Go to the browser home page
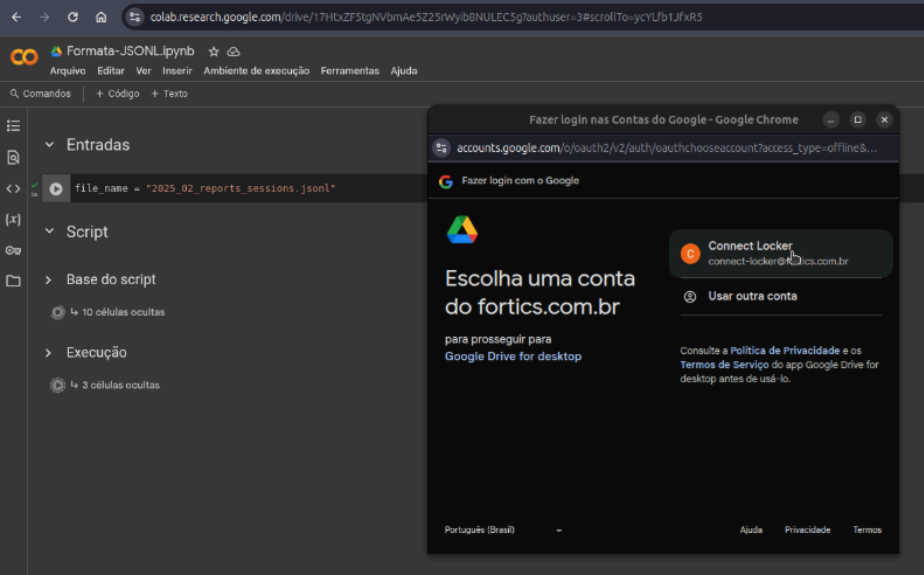The height and width of the screenshot is (575, 924). 101,17
